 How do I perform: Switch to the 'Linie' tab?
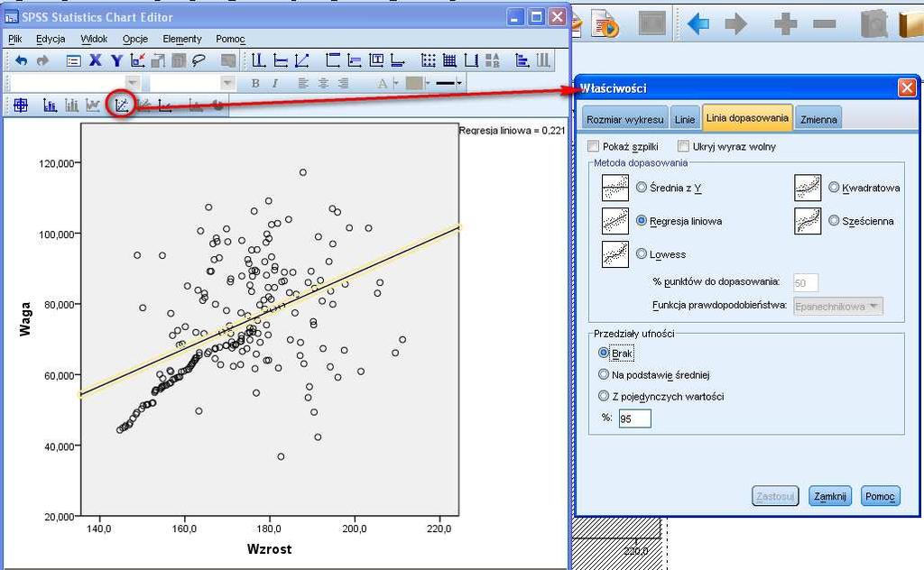(x=684, y=120)
